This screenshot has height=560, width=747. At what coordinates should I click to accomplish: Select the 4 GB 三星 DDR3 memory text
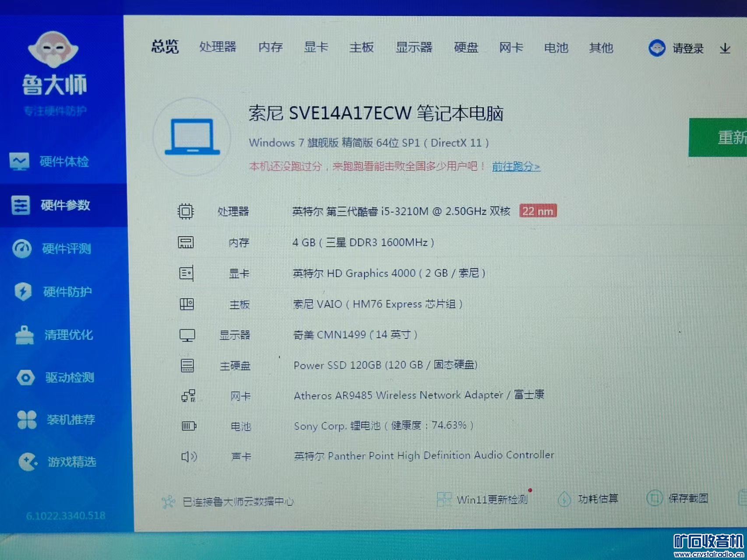pyautogui.click(x=363, y=242)
